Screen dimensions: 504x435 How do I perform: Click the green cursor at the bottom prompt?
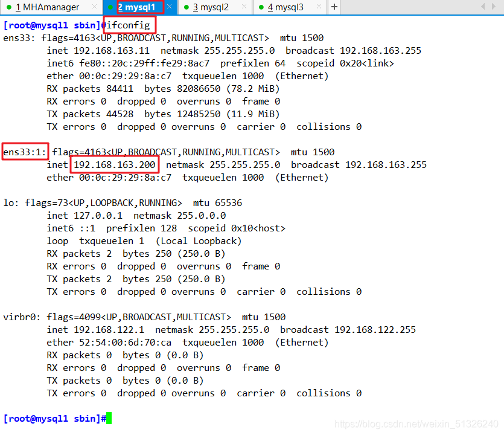point(109,418)
